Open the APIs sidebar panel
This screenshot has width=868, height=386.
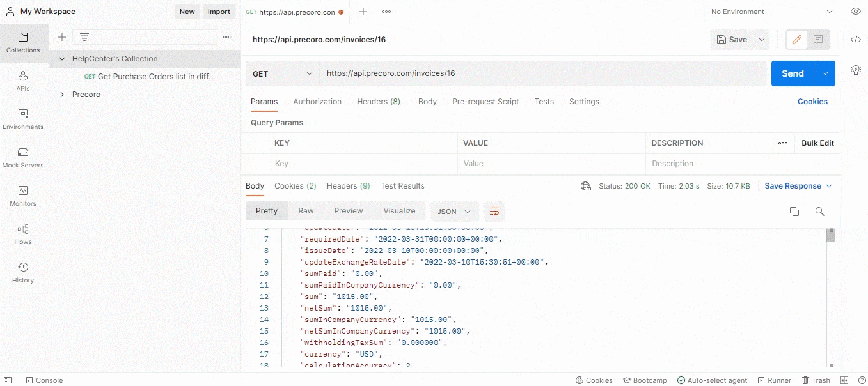coord(23,81)
